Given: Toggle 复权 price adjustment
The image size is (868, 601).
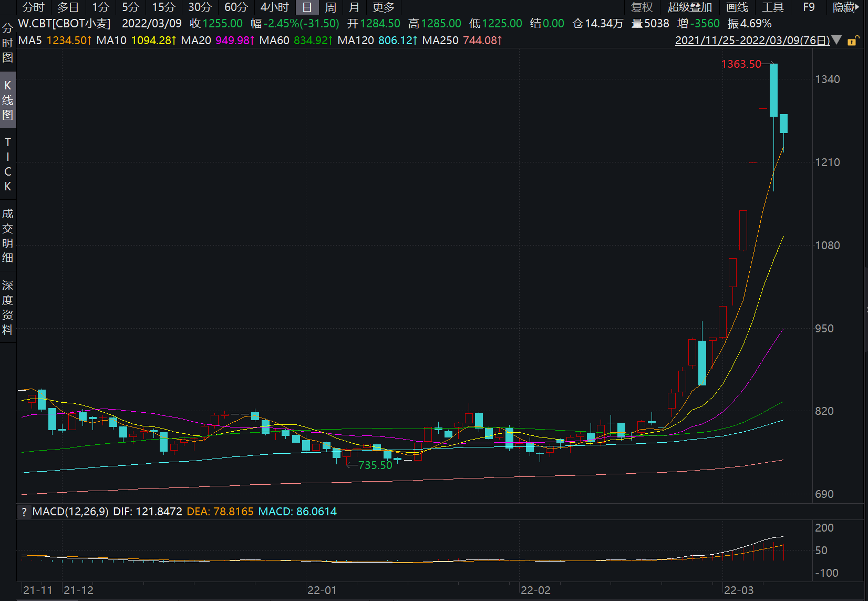Looking at the screenshot, I should (642, 7).
